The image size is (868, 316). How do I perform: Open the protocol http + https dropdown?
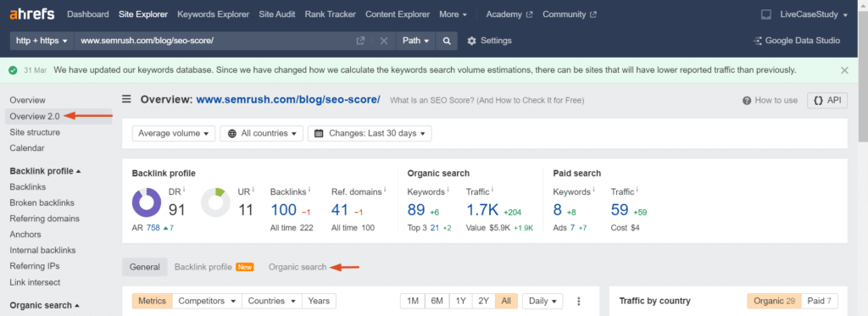coord(42,41)
